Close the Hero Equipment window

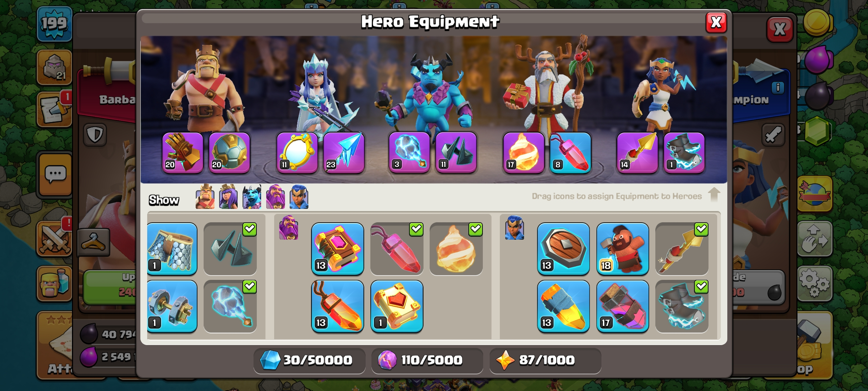(x=716, y=22)
